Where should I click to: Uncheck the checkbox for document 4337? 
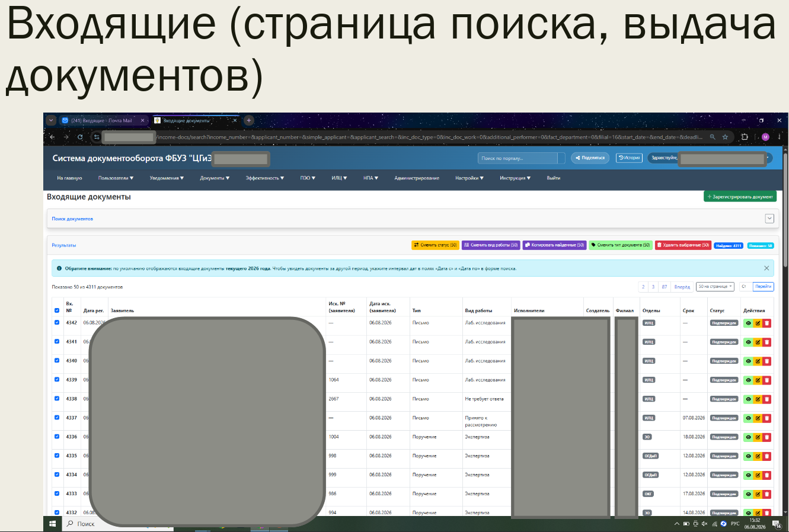[x=57, y=418]
